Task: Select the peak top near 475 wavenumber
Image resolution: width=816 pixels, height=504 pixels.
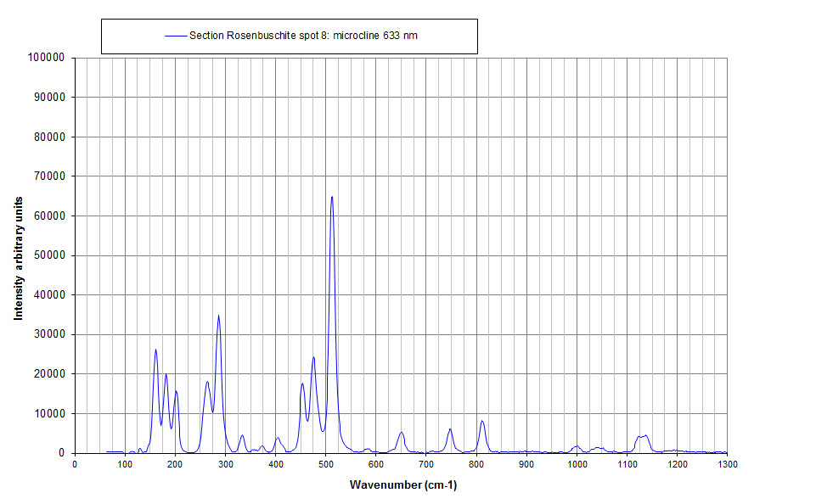Action: [x=313, y=357]
